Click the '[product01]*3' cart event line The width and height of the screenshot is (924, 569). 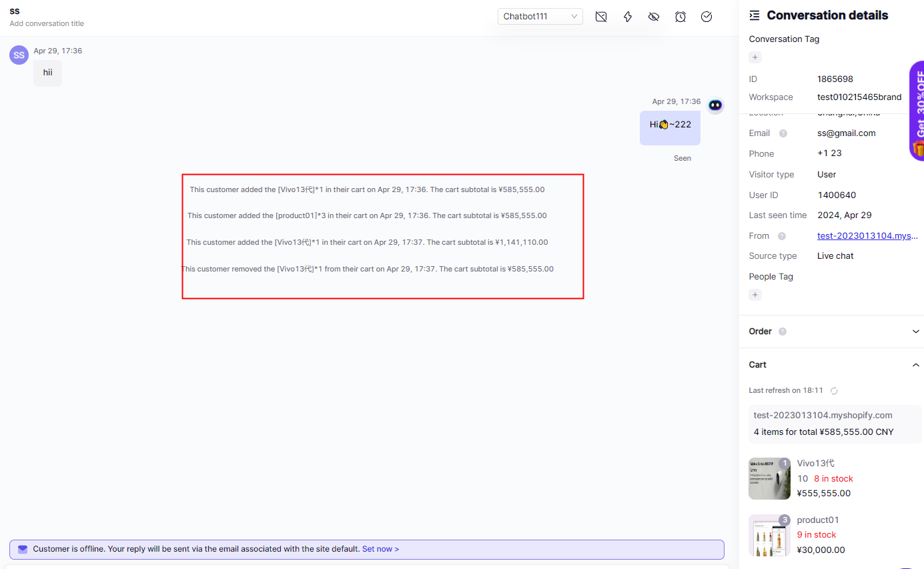point(367,215)
